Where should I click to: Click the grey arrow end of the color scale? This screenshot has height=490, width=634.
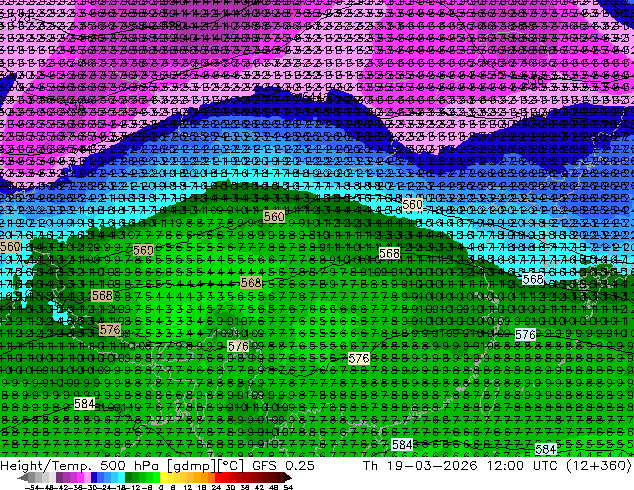point(23,477)
